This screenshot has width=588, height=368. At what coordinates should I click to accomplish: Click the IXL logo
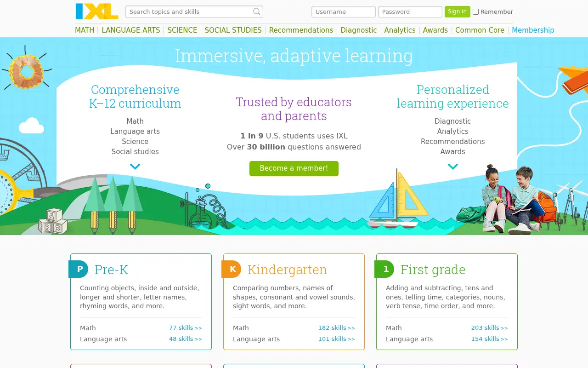point(97,11)
